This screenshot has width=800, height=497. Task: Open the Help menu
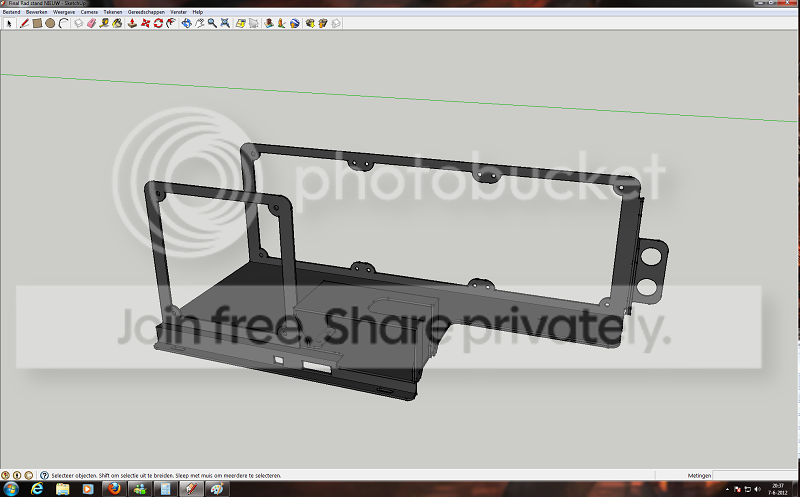pyautogui.click(x=197, y=12)
